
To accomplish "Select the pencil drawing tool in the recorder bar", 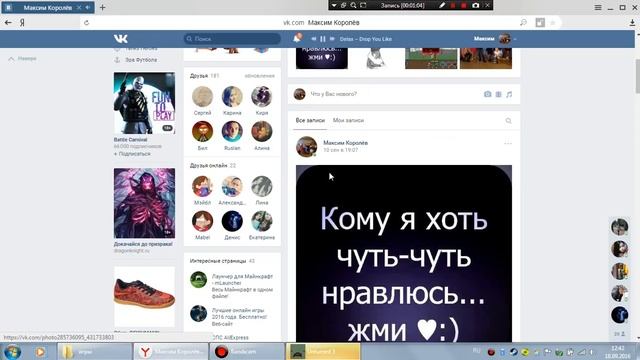I will (x=442, y=5).
